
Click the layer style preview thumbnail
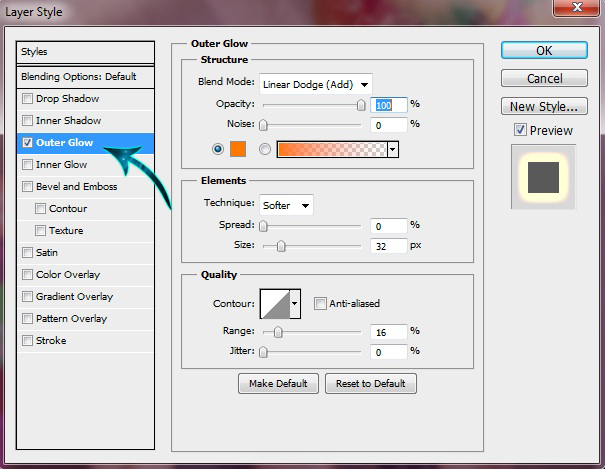pos(543,177)
